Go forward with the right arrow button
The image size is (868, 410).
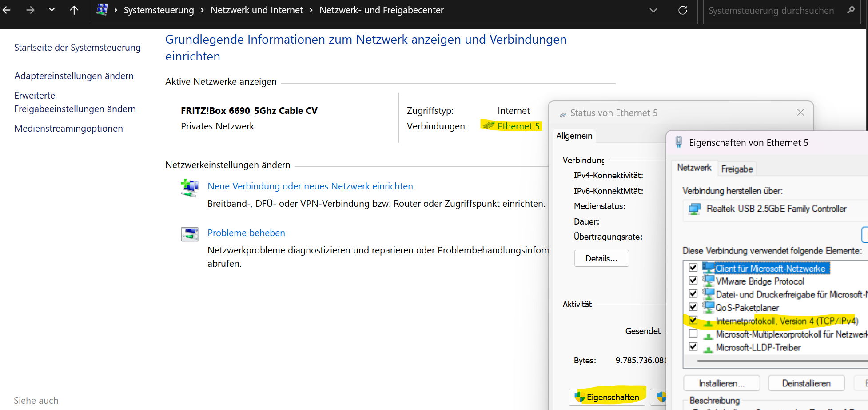coord(30,10)
